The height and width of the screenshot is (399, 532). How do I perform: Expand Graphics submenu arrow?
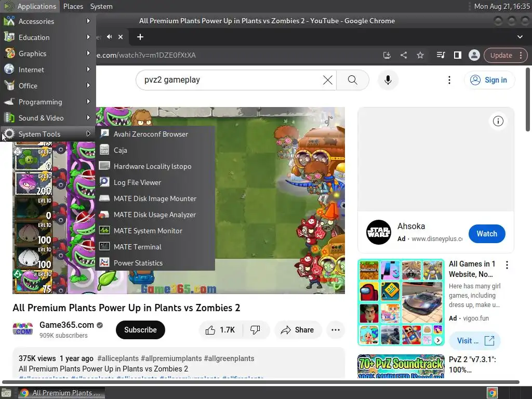pyautogui.click(x=88, y=54)
